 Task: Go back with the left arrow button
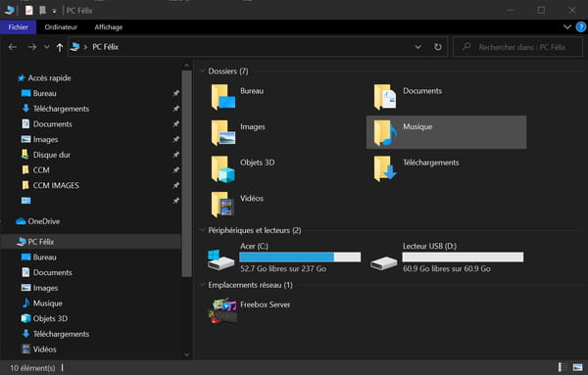pyautogui.click(x=13, y=47)
